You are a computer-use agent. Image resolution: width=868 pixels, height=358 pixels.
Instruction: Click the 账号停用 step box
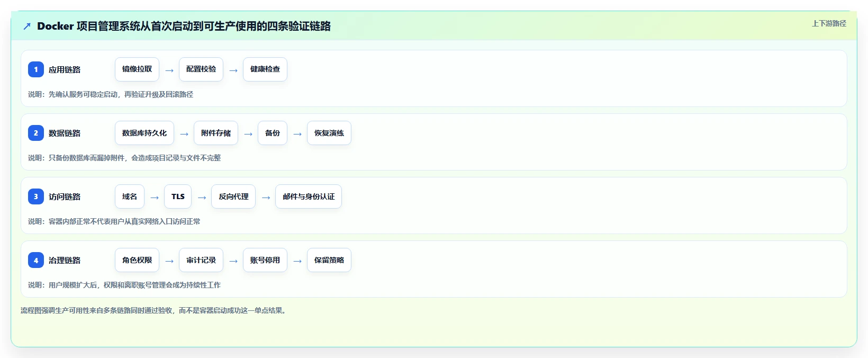click(x=265, y=260)
